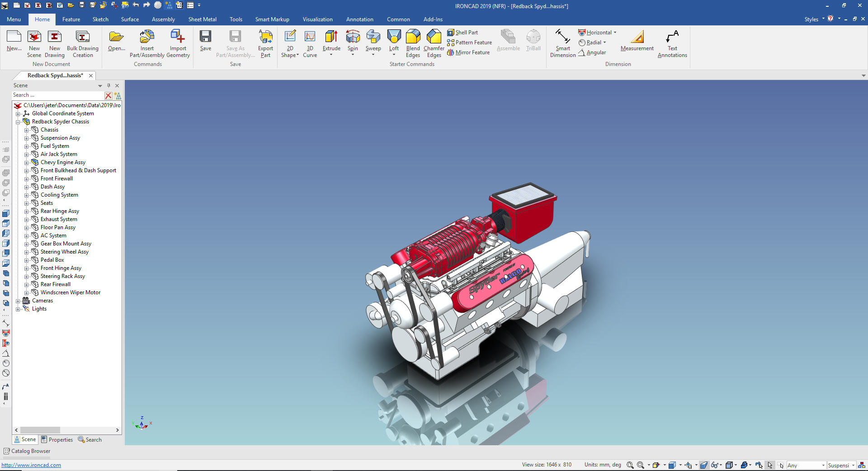Screen dimensions: 868x471
Task: Collapse the Redback Spyder Chassis node
Action: point(18,122)
